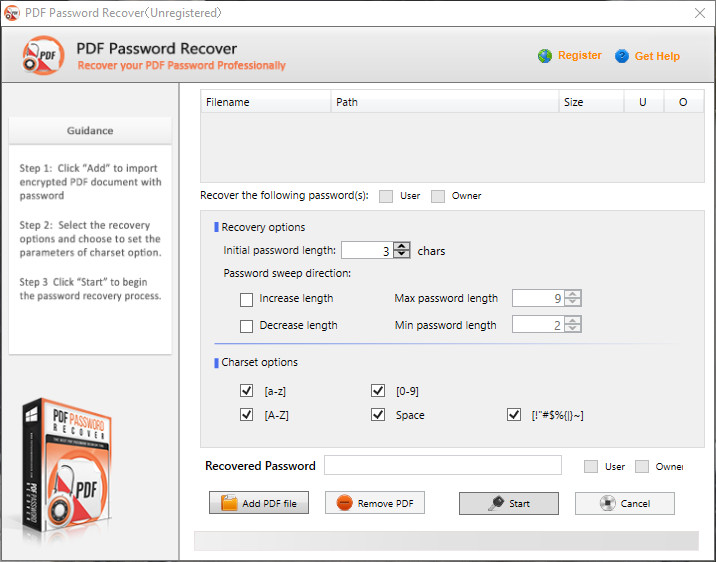
Task: Increase Min password length with up arrow
Action: (573, 320)
